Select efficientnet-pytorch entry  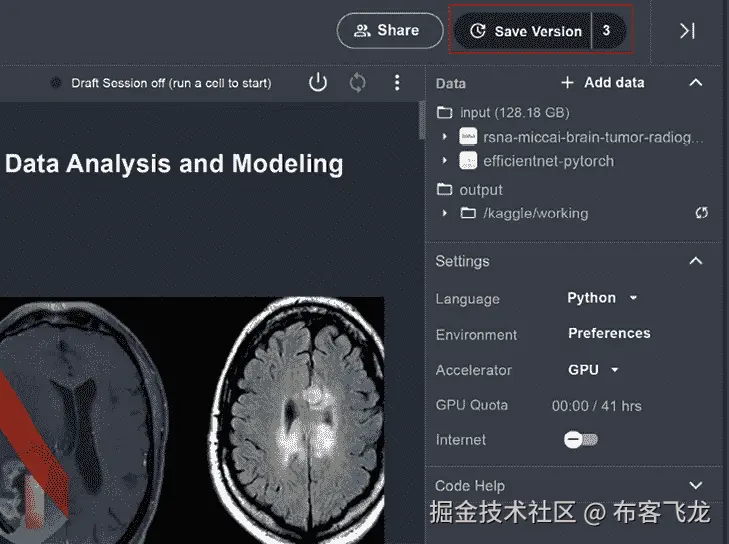[x=549, y=161]
